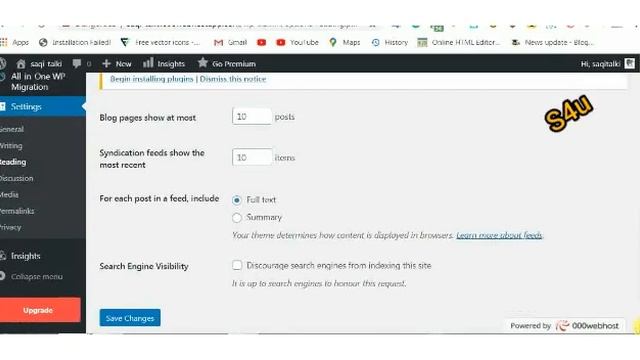Open General settings submenu

12,129
